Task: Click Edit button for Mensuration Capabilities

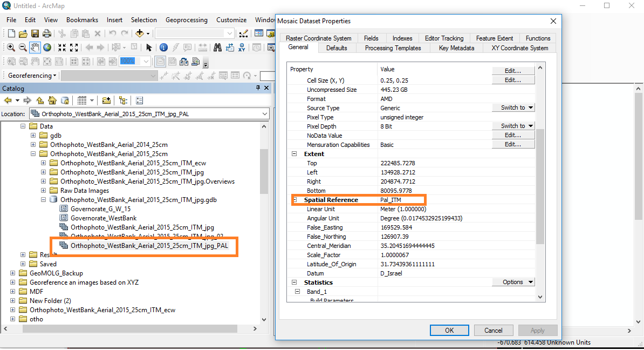Action: tap(513, 144)
